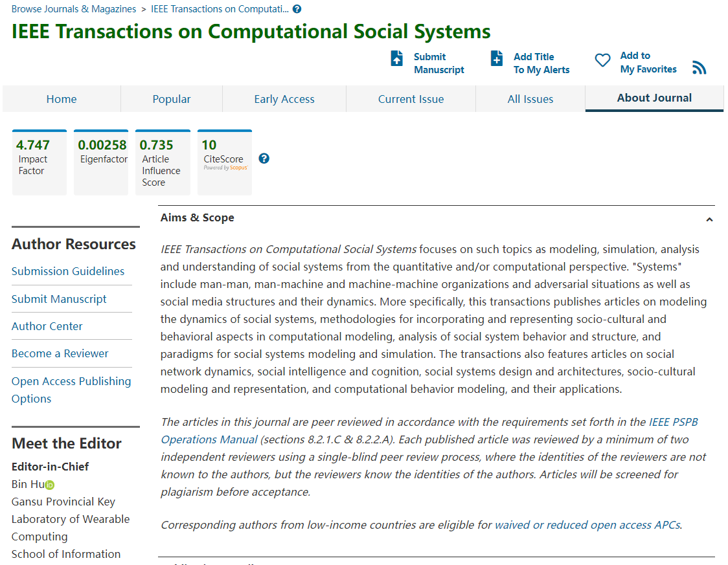Go to the Early Access tab

click(x=284, y=99)
